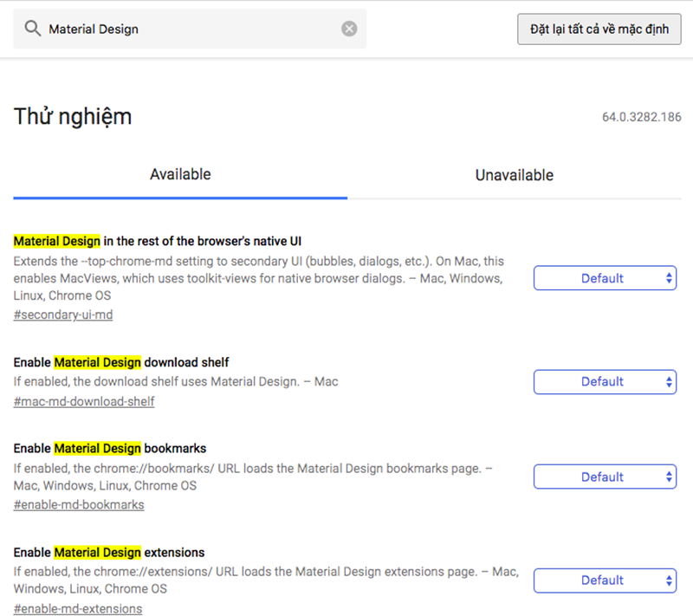Click the magnifier search icon

click(x=32, y=29)
